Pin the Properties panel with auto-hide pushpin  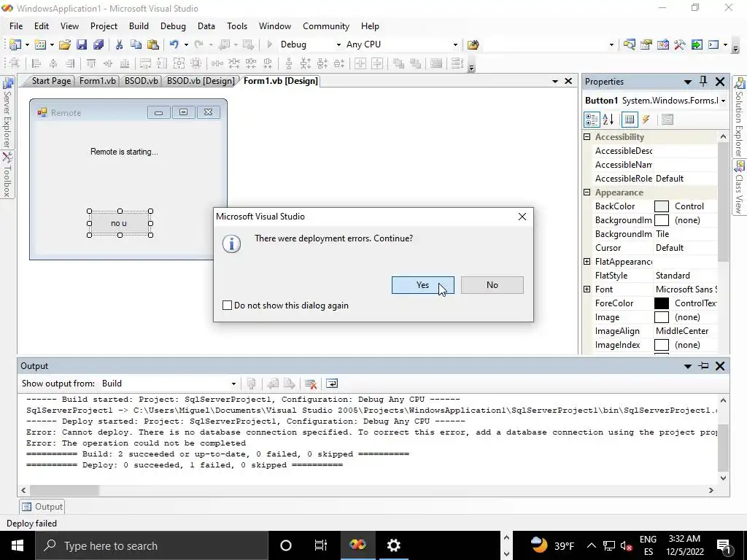[x=703, y=82]
